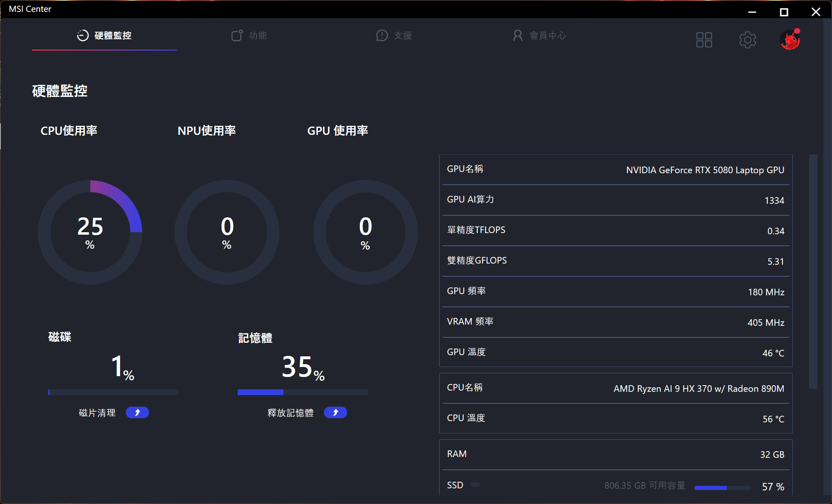Click the 功能 feature tab icon
This screenshot has width=832, height=504.
pos(237,36)
